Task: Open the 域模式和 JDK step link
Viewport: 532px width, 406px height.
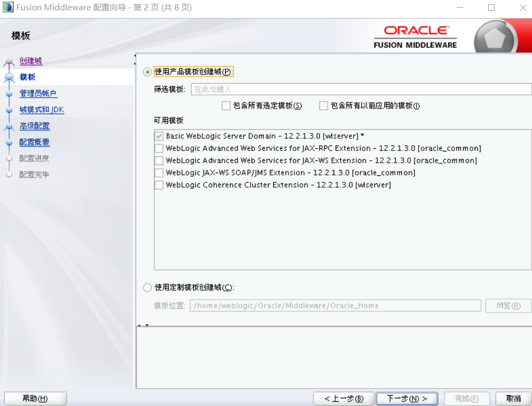Action: (x=42, y=110)
